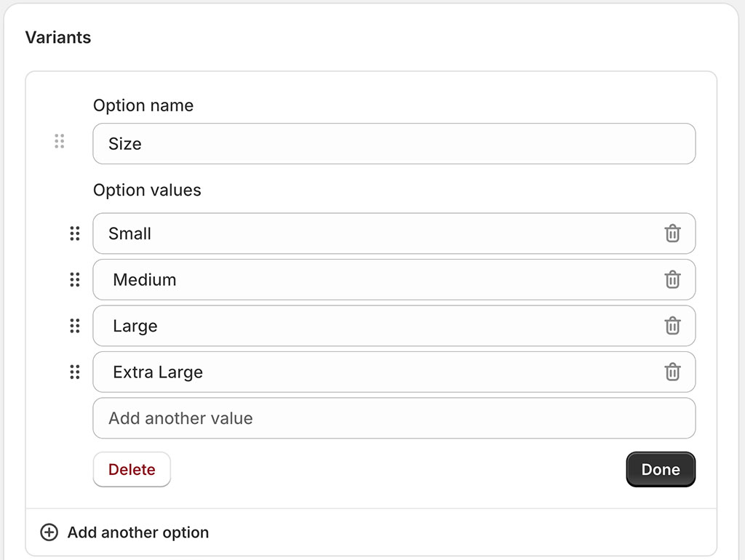Click the drag handle for the Size option
Image resolution: width=745 pixels, height=560 pixels.
[60, 141]
